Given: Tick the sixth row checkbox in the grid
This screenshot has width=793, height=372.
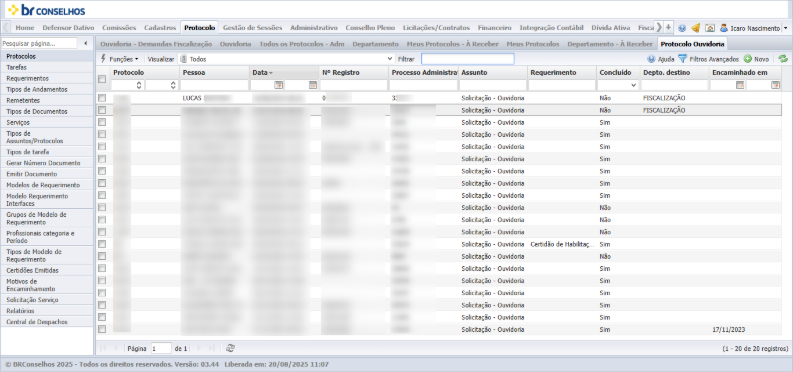Looking at the screenshot, I should pyautogui.click(x=102, y=158).
